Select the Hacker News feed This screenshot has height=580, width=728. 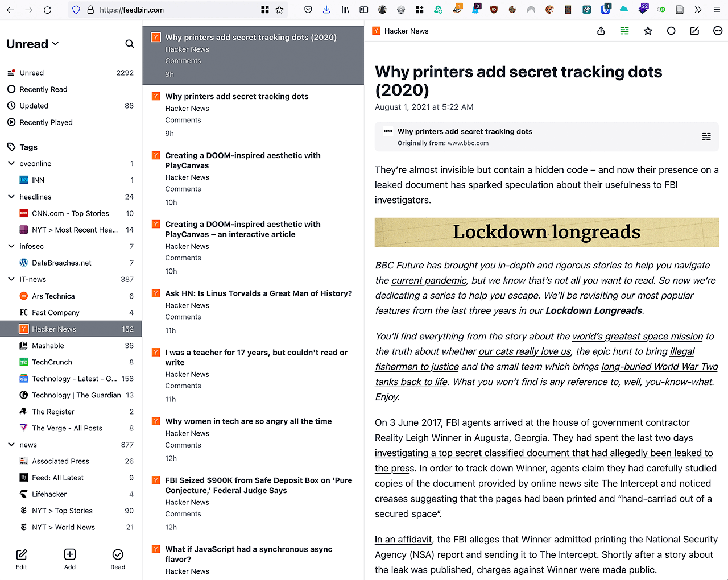coord(71,329)
